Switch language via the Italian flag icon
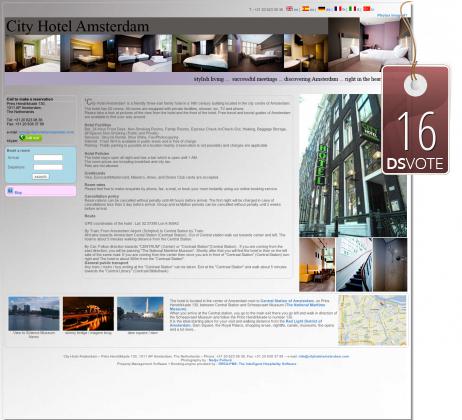462x420 pixels. coord(352,9)
